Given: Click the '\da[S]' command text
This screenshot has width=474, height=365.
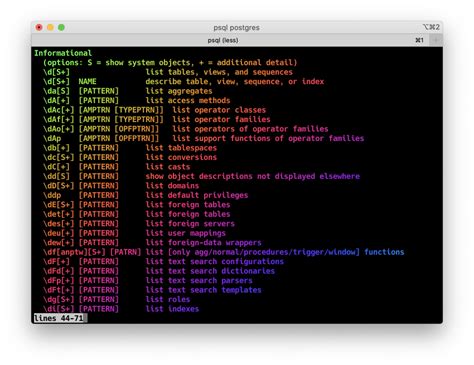Looking at the screenshot, I should coord(56,91).
